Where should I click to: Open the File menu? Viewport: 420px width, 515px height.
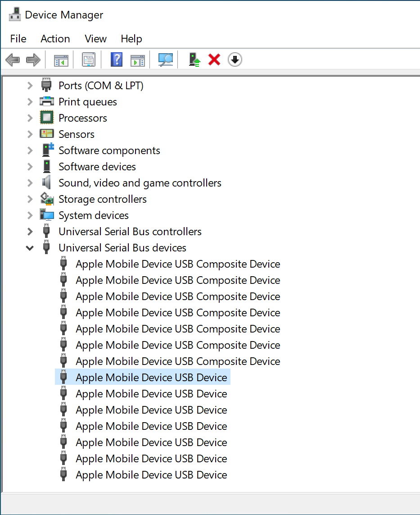pos(18,39)
